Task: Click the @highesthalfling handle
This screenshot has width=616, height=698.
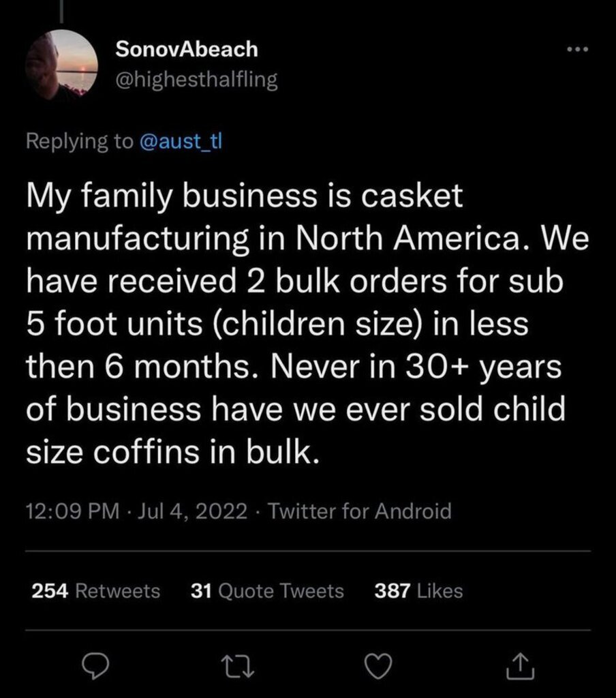Action: tap(196, 80)
